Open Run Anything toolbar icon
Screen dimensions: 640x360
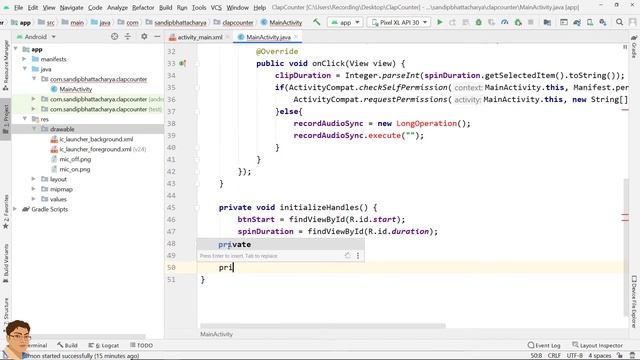point(564,22)
